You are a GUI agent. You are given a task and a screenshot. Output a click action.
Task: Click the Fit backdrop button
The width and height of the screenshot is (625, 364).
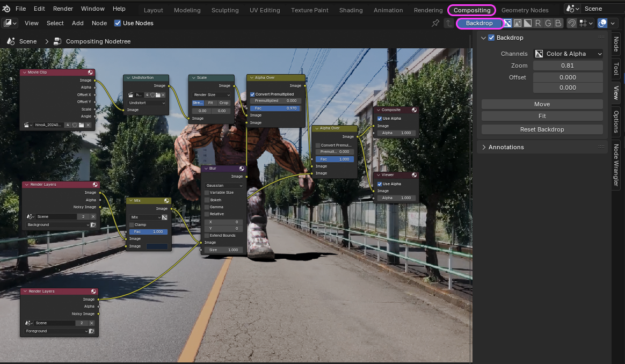(542, 116)
